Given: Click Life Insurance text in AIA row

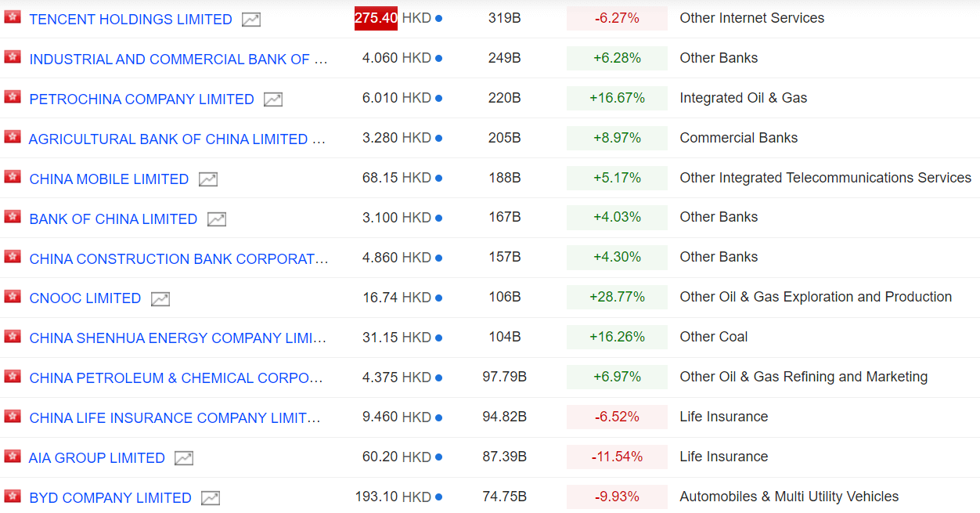Looking at the screenshot, I should point(724,457).
